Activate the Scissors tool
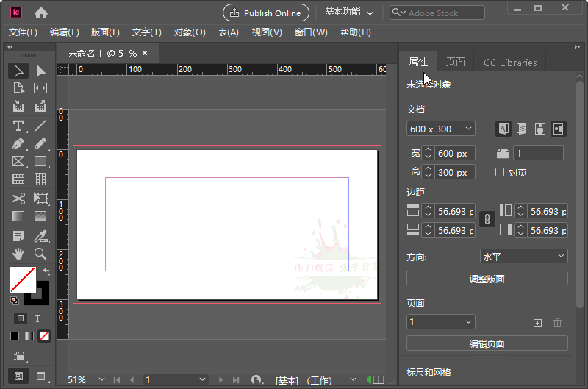This screenshot has width=588, height=389. 18,198
